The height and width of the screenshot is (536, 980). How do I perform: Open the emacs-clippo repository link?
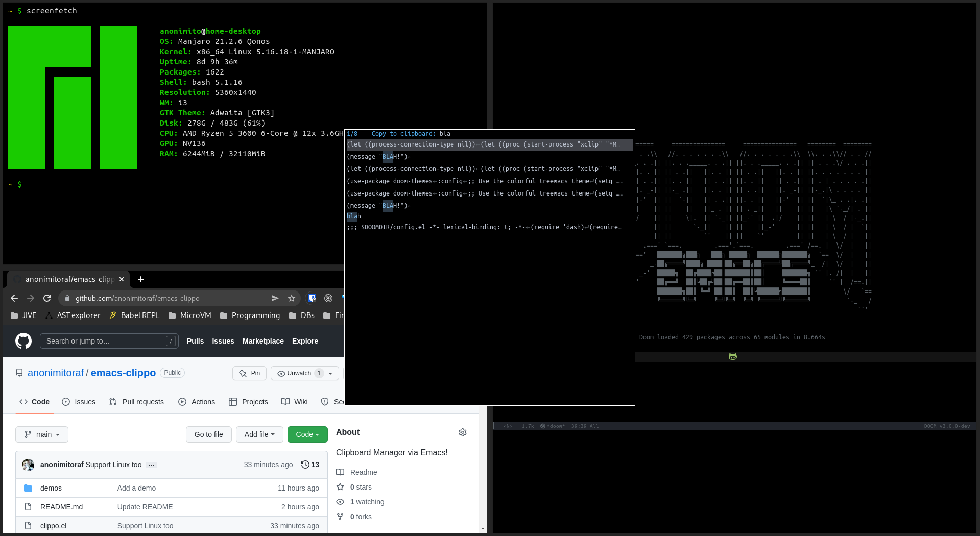tap(123, 373)
